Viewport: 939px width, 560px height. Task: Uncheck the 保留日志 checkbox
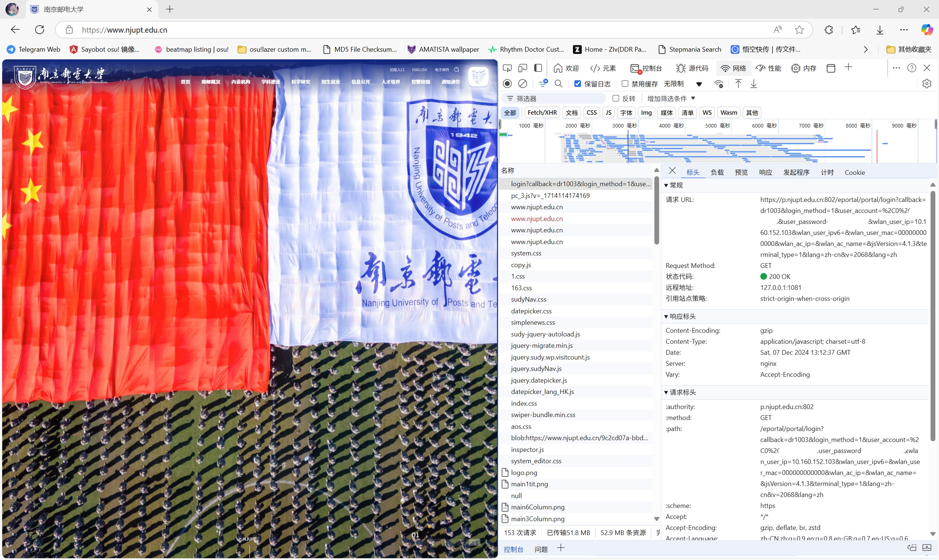[x=578, y=84]
